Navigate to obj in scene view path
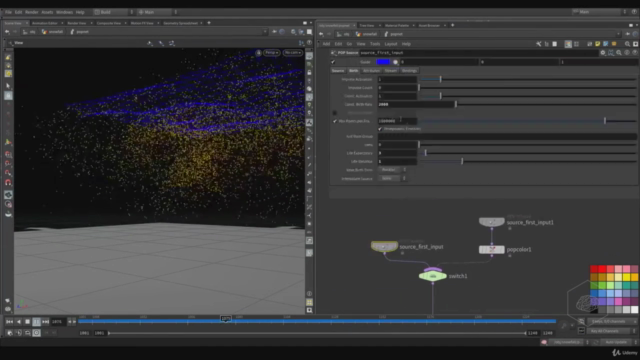640x360 pixels. 30,32
